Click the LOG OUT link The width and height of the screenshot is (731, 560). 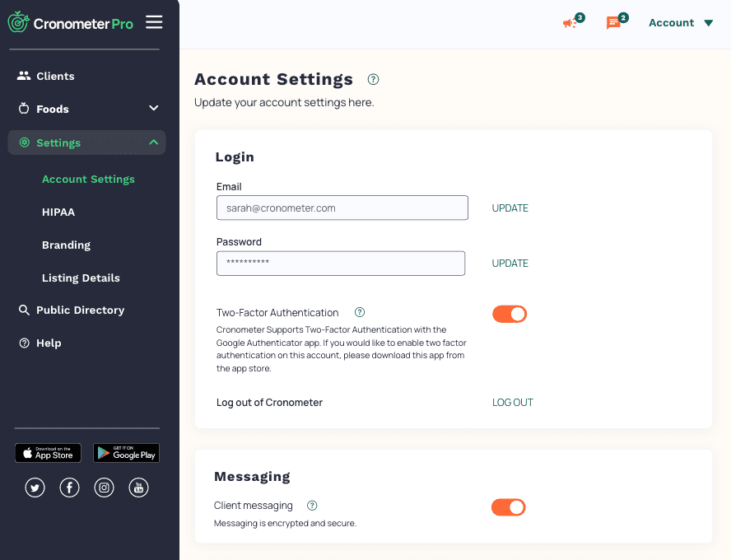pyautogui.click(x=513, y=403)
